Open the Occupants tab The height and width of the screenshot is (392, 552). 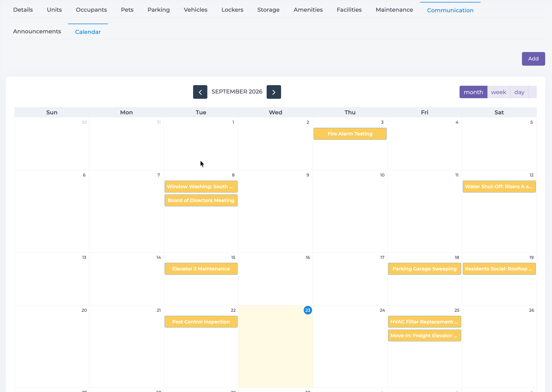tap(91, 10)
